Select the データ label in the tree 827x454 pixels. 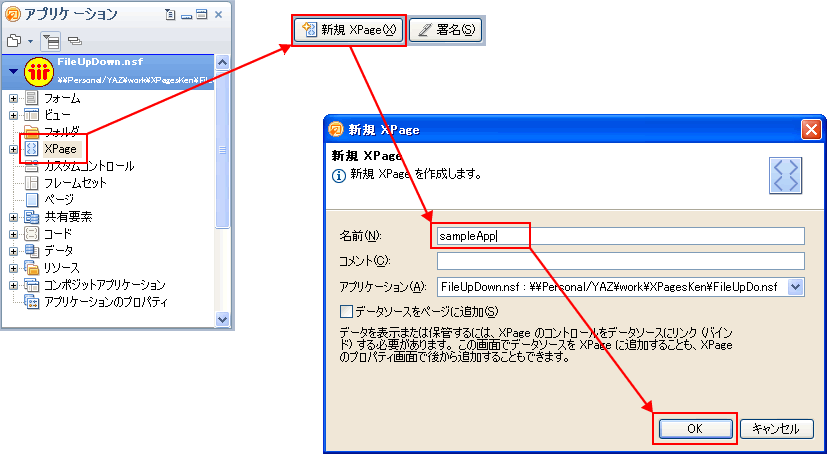click(x=59, y=250)
